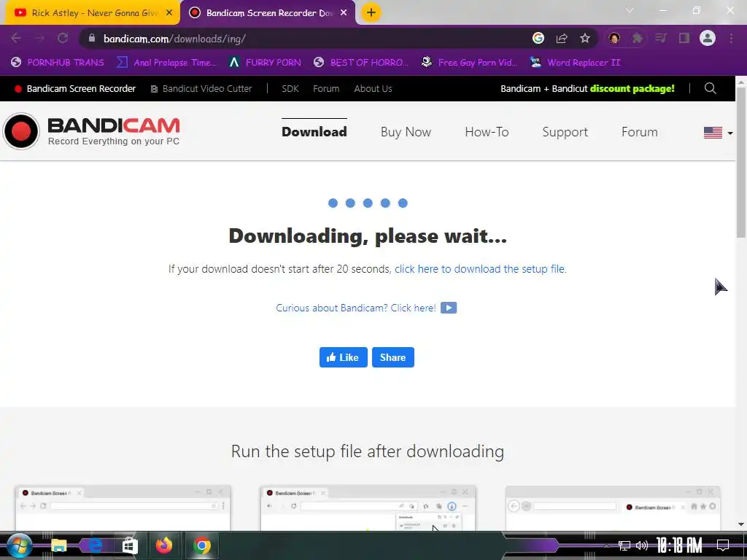Click the page vertical scrollbar thumb

coord(741,162)
